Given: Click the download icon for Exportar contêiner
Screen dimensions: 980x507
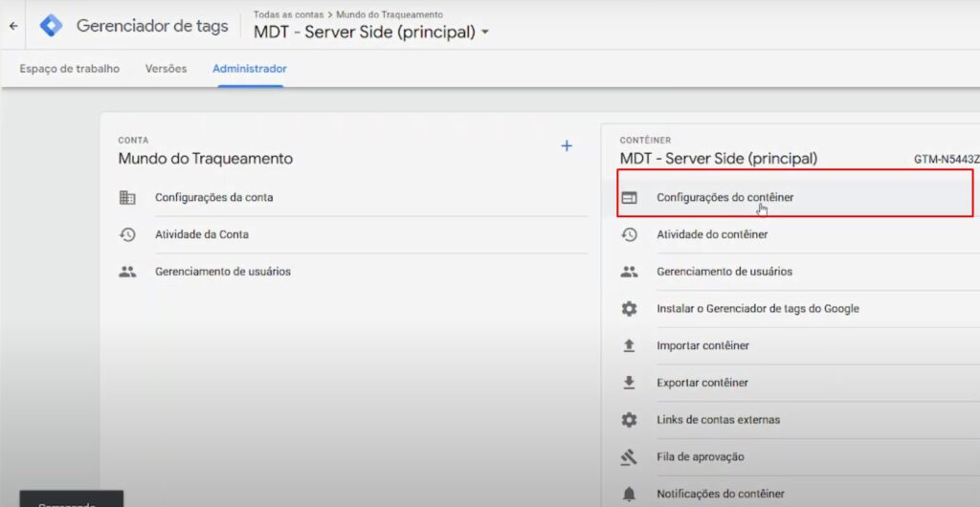Looking at the screenshot, I should 629,383.
